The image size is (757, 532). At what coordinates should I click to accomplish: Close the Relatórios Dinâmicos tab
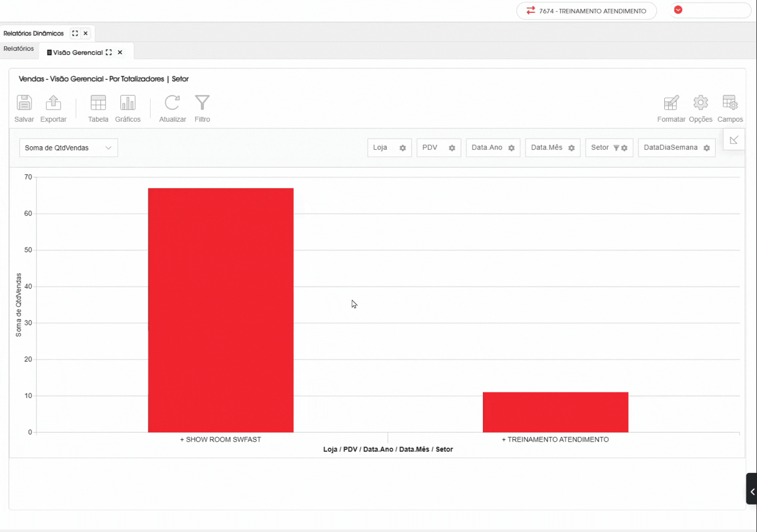pyautogui.click(x=86, y=34)
